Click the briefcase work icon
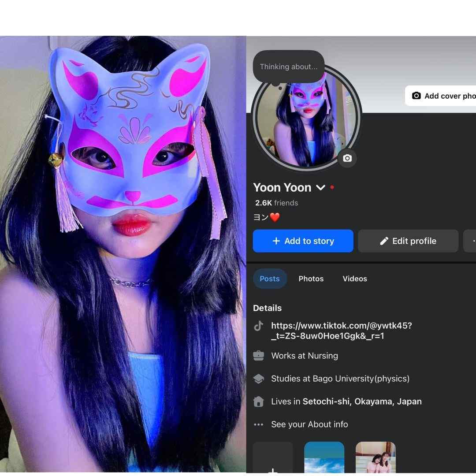 point(258,356)
